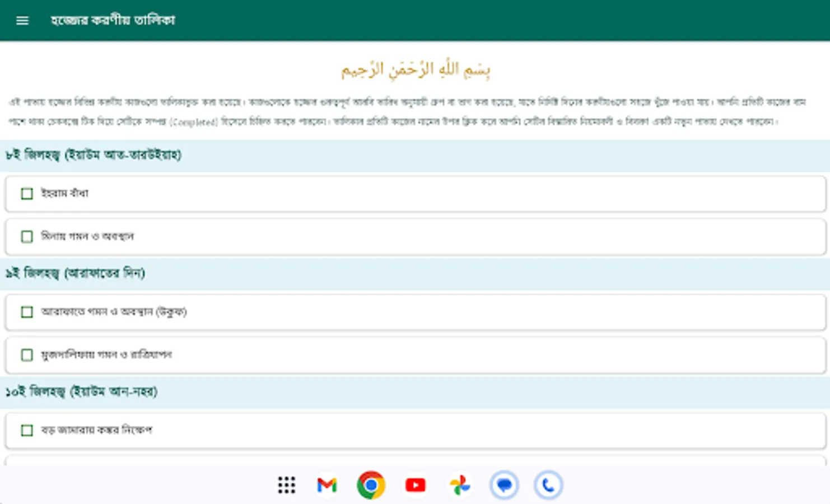Select the ১০ই জিলহজ্জ (ইয়াউম আন-নহর) header
This screenshot has height=504, width=830.
click(82, 391)
